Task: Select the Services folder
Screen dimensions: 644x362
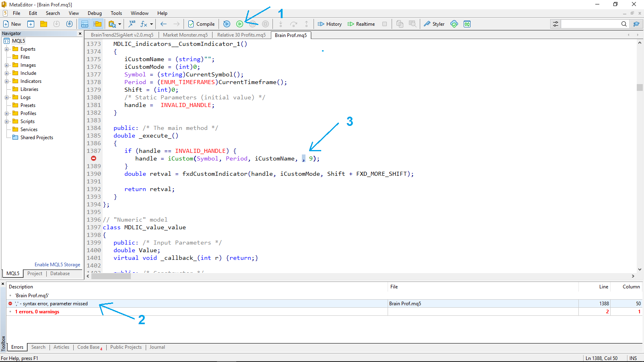Action: tap(29, 130)
